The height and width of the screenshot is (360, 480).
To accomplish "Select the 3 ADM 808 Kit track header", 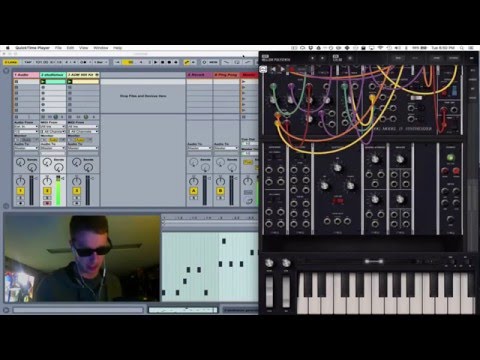I will (83, 75).
